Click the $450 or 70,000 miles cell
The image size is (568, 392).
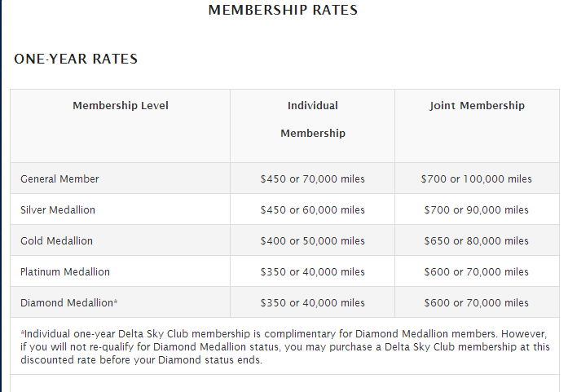click(x=313, y=178)
